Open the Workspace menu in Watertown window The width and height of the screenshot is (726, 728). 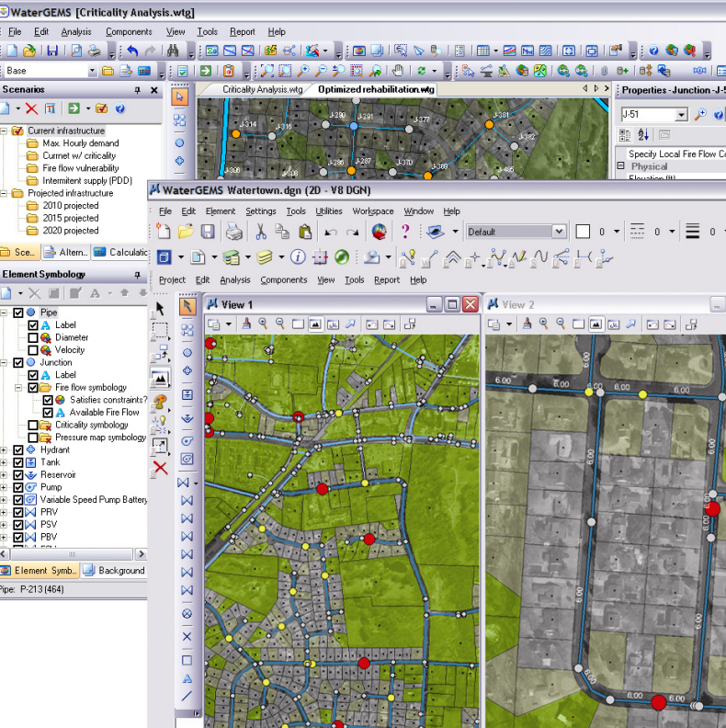click(373, 211)
